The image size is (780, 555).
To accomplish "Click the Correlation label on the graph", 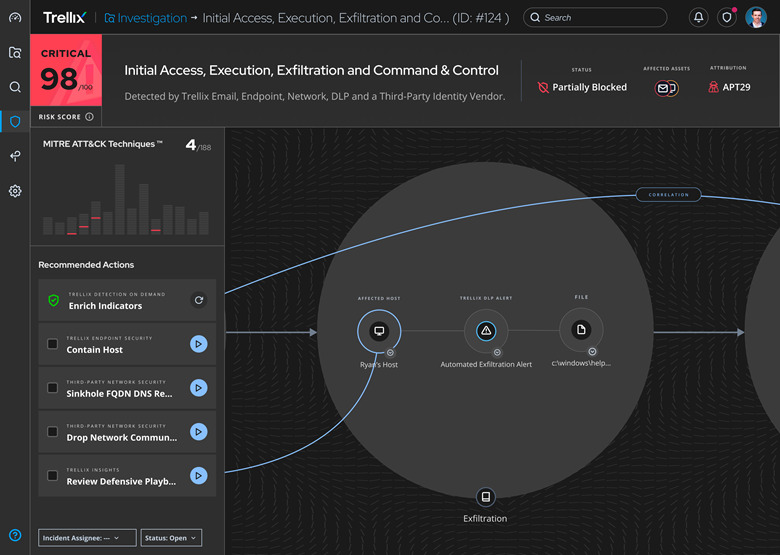I will pos(669,194).
